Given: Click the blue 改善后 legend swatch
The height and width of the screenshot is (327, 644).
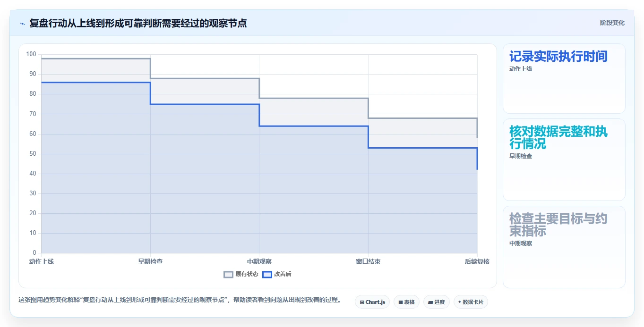Looking at the screenshot, I should coord(267,274).
